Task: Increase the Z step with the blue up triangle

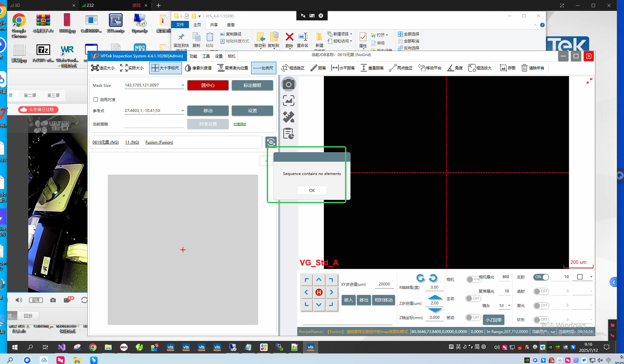Action: tap(434, 297)
